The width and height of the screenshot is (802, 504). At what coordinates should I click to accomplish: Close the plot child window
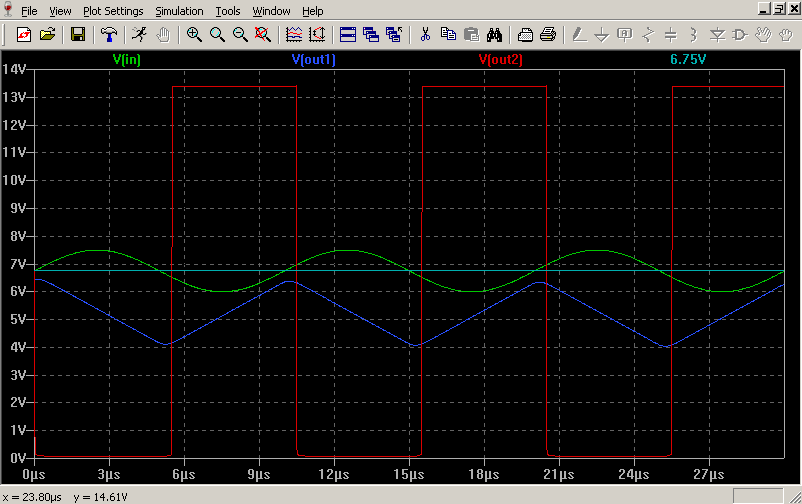[793, 8]
